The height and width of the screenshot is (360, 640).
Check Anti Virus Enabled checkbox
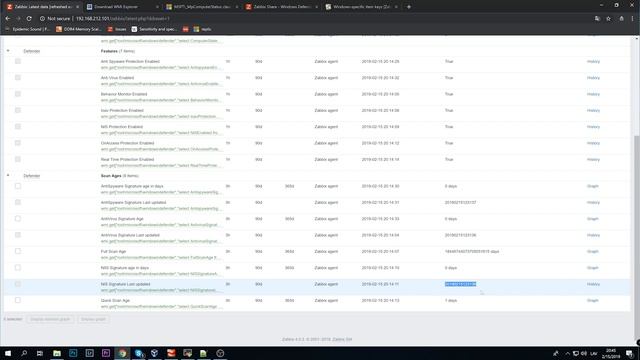coord(18,78)
